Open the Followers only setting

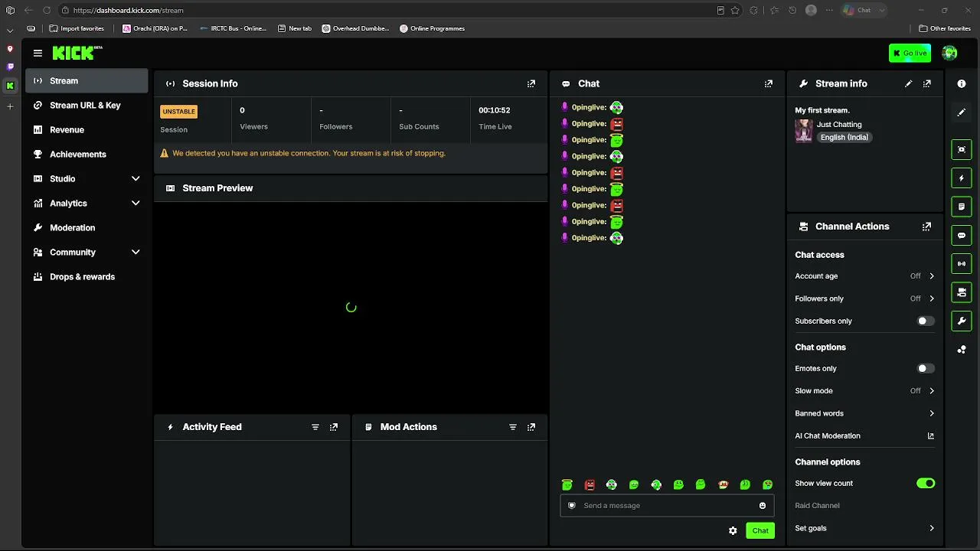click(x=864, y=298)
